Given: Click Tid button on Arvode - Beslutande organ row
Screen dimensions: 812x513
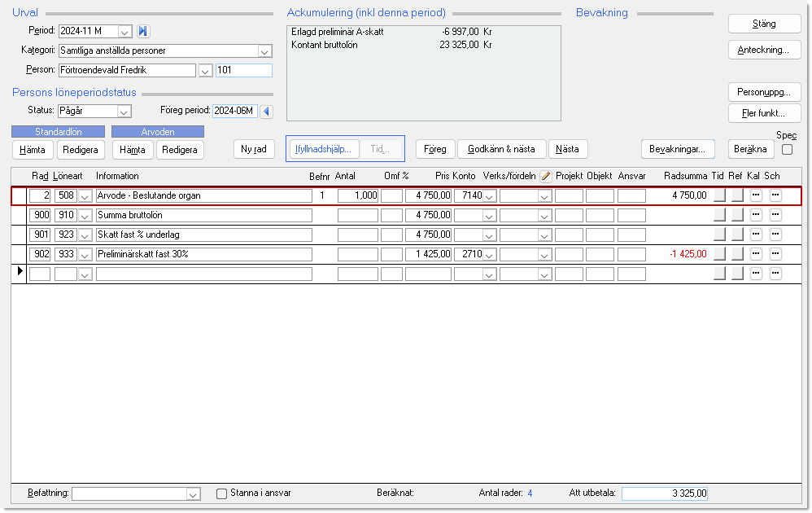Looking at the screenshot, I should tap(719, 195).
